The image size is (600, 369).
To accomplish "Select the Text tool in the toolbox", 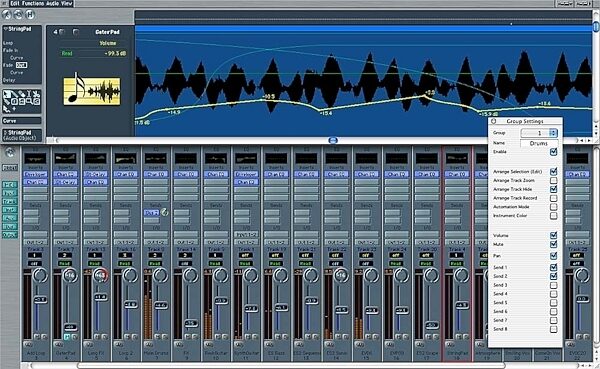I will click(29, 94).
